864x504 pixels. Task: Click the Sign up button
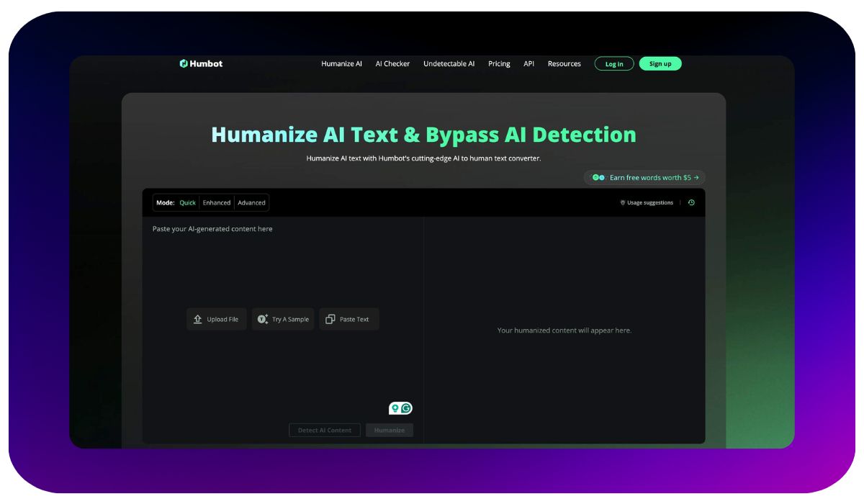[x=660, y=64]
